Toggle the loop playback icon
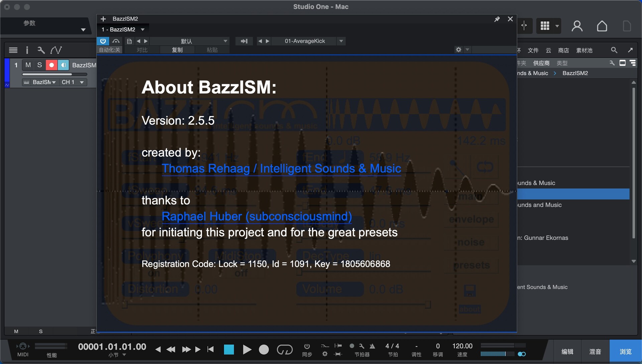 pyautogui.click(x=285, y=350)
